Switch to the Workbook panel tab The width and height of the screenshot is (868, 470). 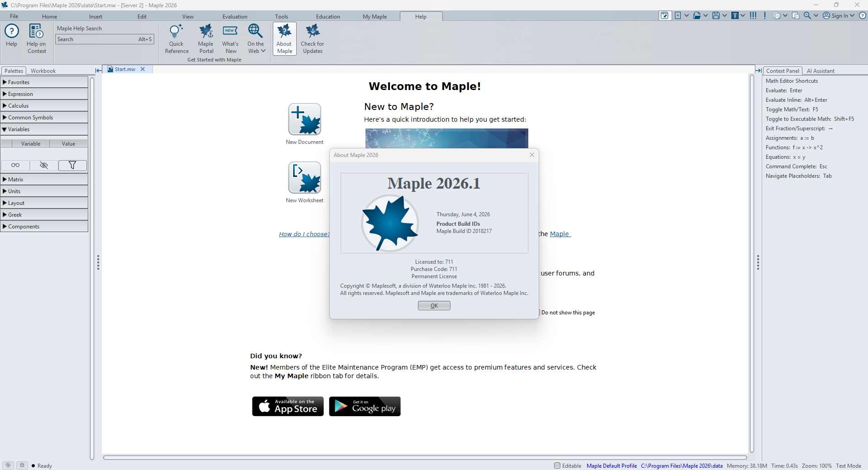(x=43, y=71)
